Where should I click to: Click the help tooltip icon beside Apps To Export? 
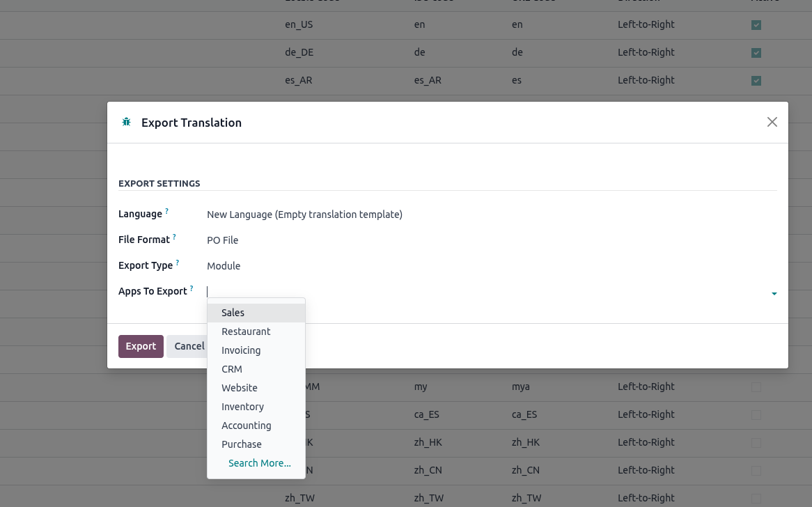point(192,288)
